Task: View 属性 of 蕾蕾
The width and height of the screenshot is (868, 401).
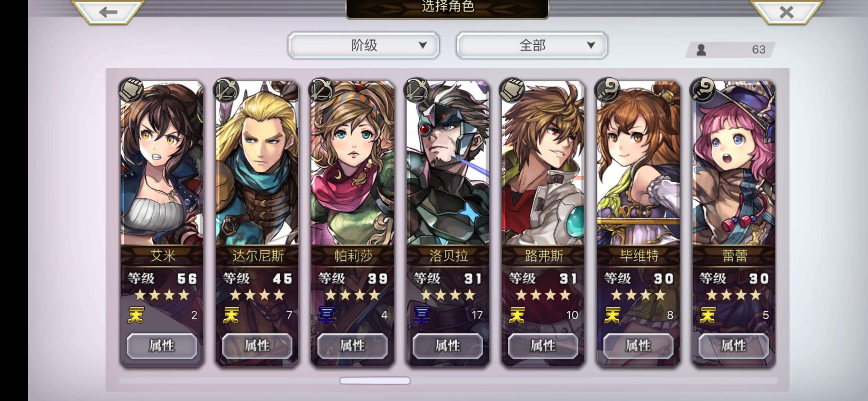Action: 734,346
